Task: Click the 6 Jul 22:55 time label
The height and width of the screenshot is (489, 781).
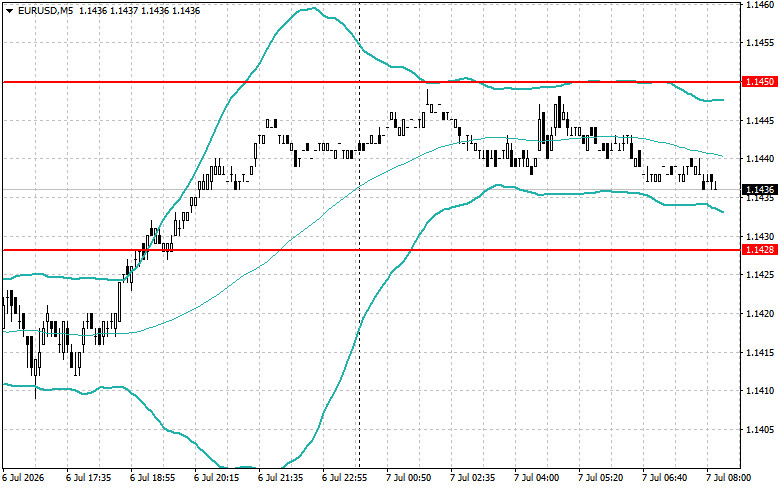Action: pos(345,478)
